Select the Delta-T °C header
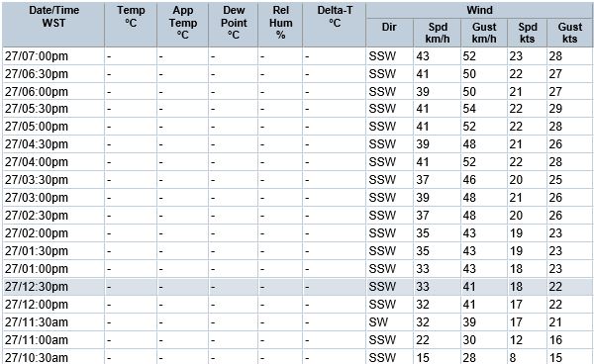 tap(335, 24)
